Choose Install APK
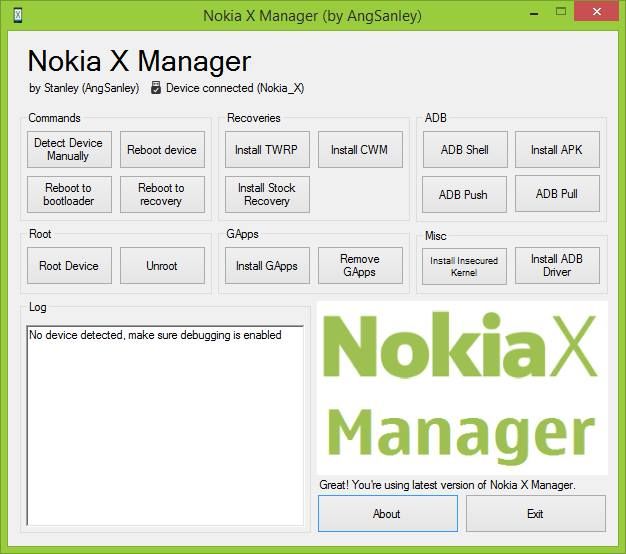 tap(557, 149)
